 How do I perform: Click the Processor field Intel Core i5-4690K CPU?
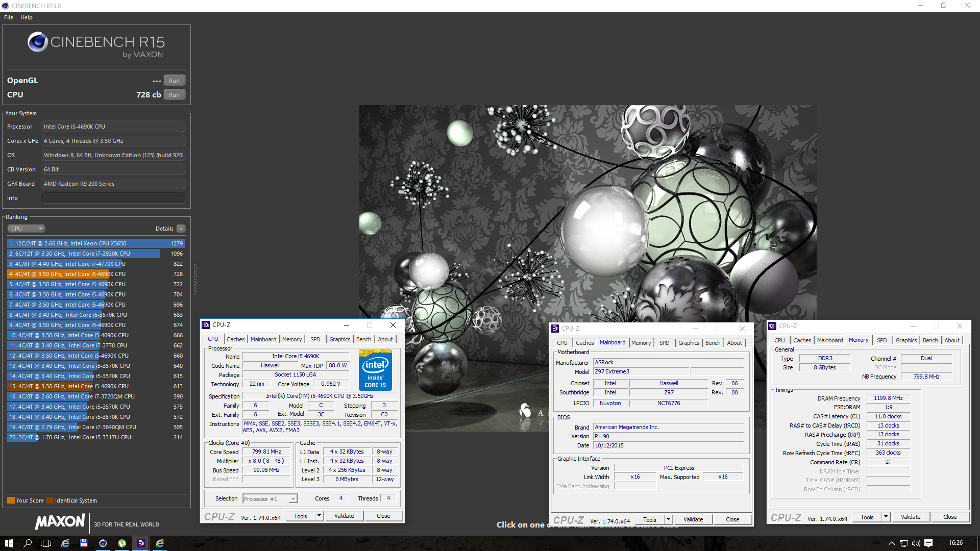point(113,127)
